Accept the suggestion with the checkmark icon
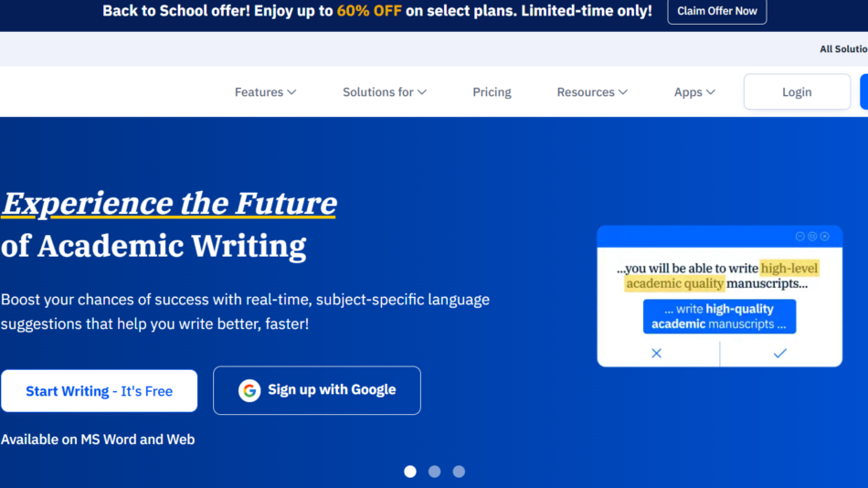This screenshot has height=488, width=868. coord(779,354)
